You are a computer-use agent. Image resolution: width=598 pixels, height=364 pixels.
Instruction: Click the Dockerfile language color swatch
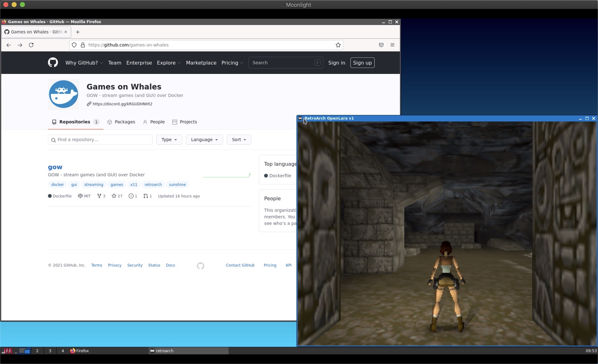(x=266, y=176)
